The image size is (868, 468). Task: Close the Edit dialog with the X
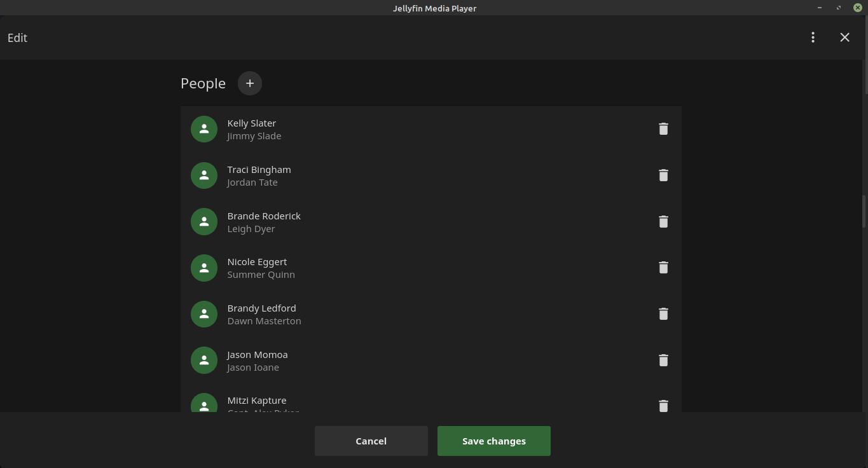click(844, 38)
